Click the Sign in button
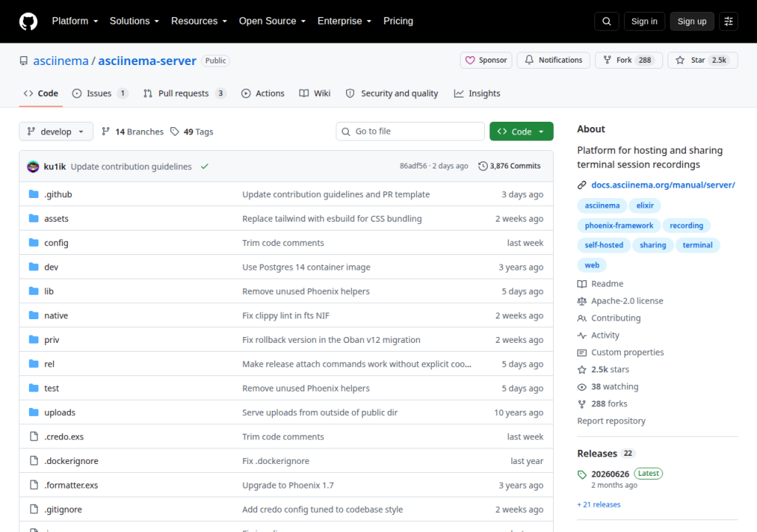Viewport: 757px width, 532px height. (644, 21)
